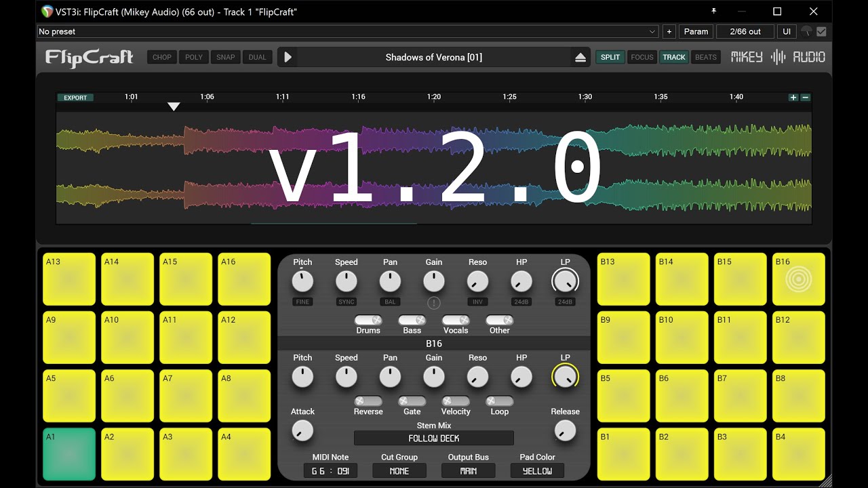This screenshot has width=868, height=488.
Task: Click the Mikey Audio logo
Action: (778, 58)
